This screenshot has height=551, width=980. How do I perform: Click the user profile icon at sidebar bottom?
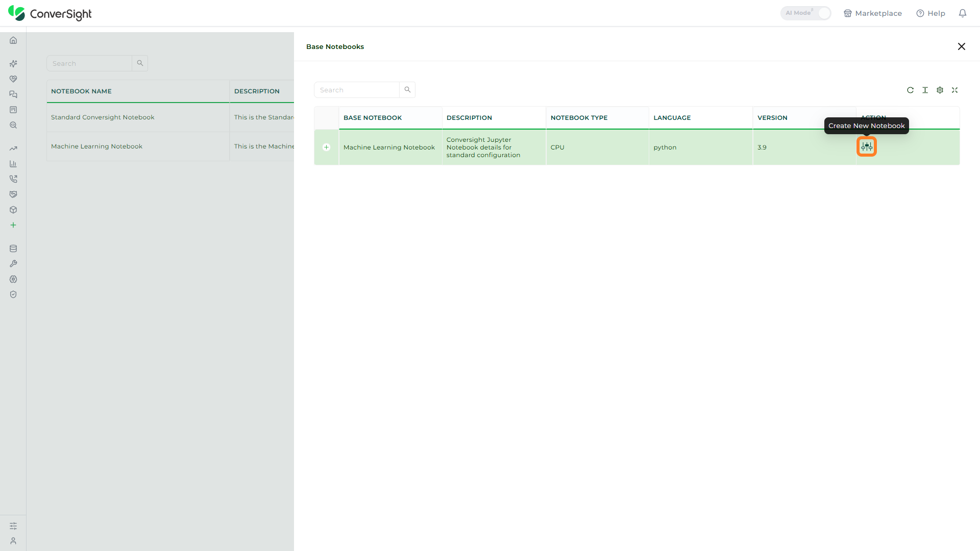pyautogui.click(x=13, y=541)
